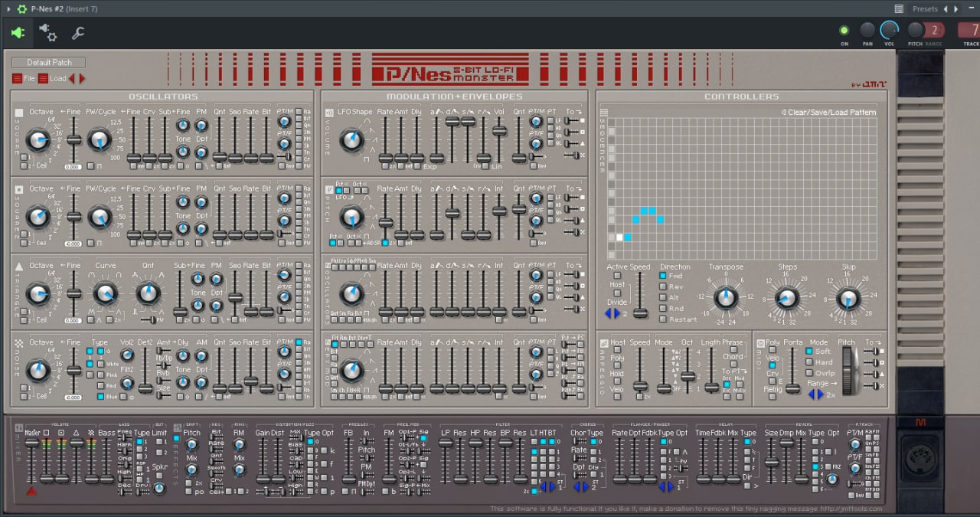This screenshot has width=980, height=517.
Task: Click the Triangle oscillator waveform icon
Action: pos(18,265)
